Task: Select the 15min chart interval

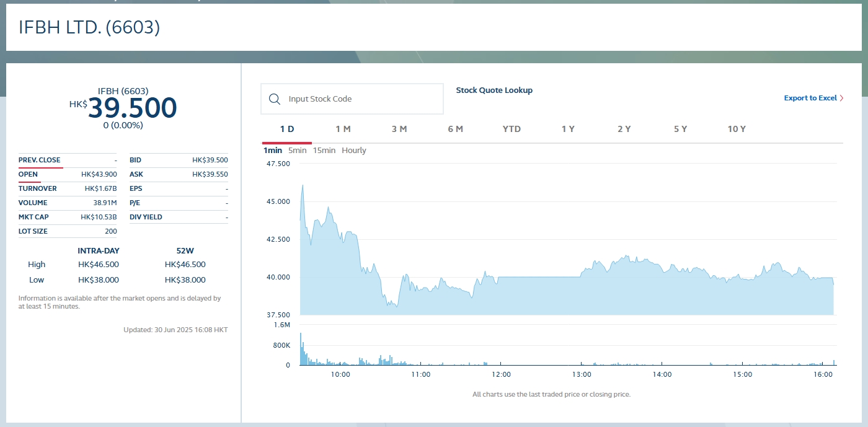Action: [324, 151]
